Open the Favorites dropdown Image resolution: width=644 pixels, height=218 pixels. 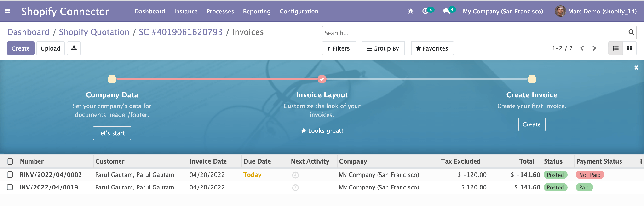click(432, 48)
